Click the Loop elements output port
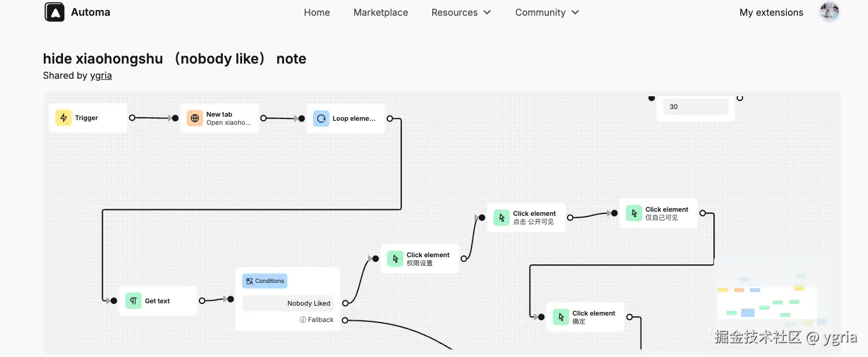868x357 pixels. click(390, 118)
